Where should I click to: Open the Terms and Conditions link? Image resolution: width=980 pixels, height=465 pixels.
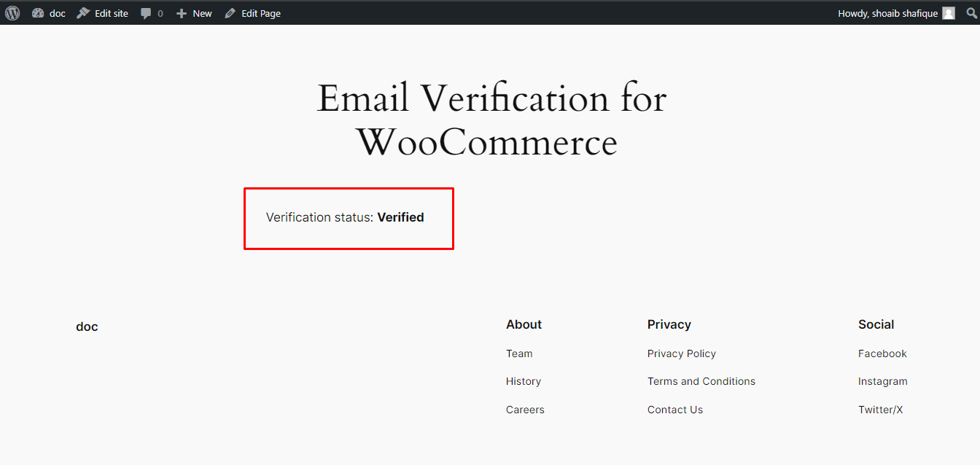coord(701,381)
